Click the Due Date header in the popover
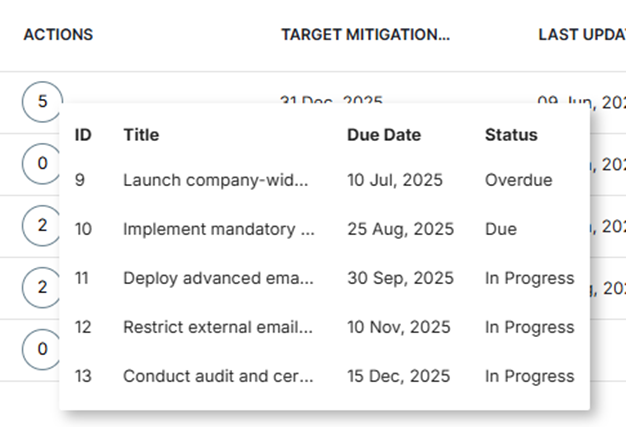Image resolution: width=626 pixels, height=427 pixels. (384, 135)
